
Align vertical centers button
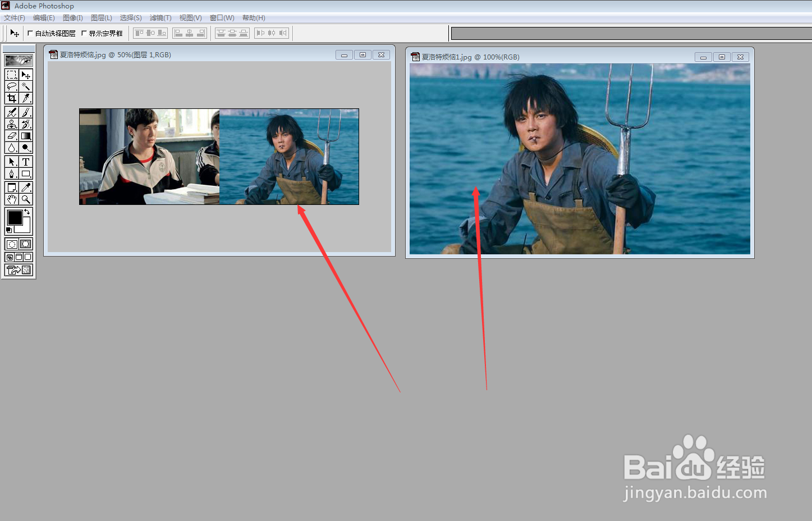click(x=150, y=33)
